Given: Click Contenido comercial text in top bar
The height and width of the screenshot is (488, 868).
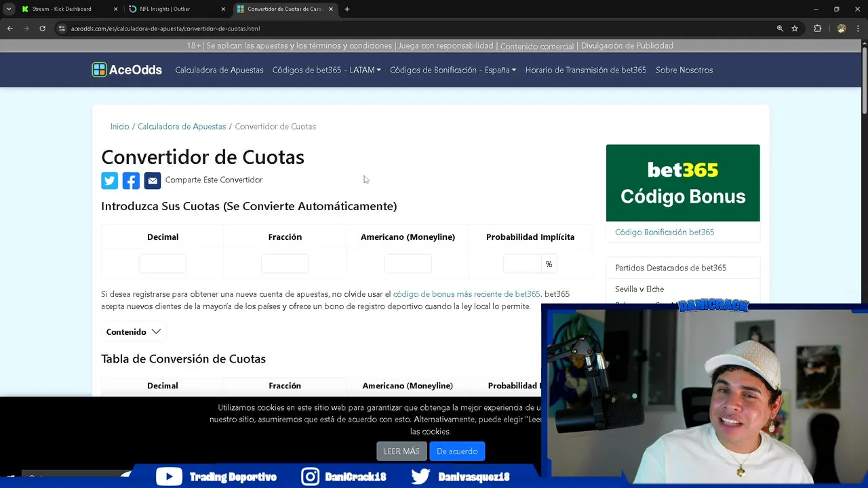Looking at the screenshot, I should 537,45.
